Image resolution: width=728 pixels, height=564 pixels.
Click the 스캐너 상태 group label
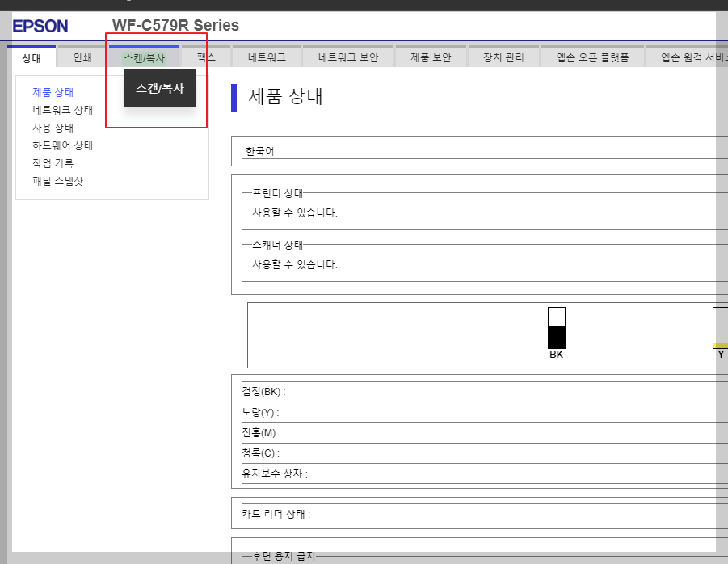277,244
